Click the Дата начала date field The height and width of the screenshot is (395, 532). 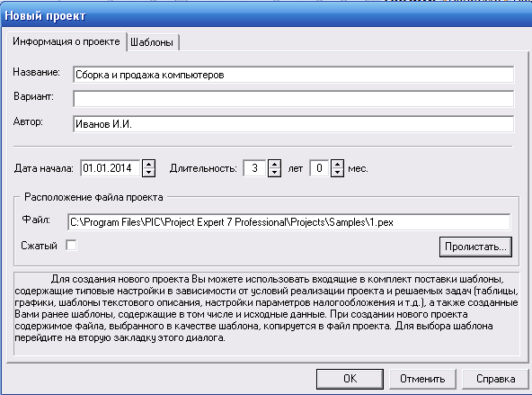pyautogui.click(x=110, y=168)
